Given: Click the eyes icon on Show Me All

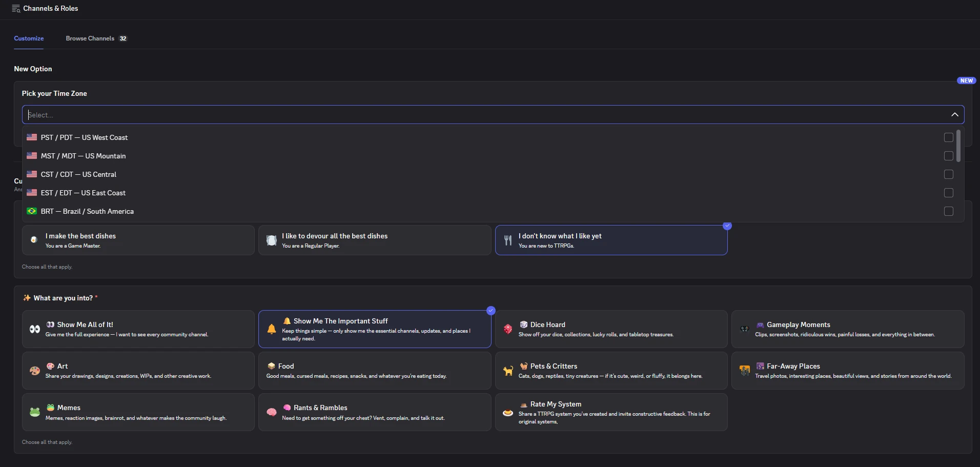Looking at the screenshot, I should (35, 329).
